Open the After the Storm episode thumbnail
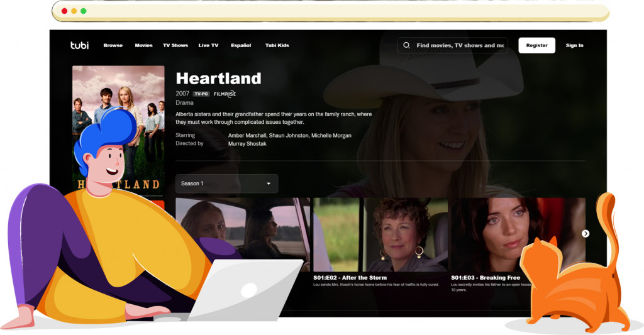Image resolution: width=644 pixels, height=335 pixels. [x=380, y=234]
